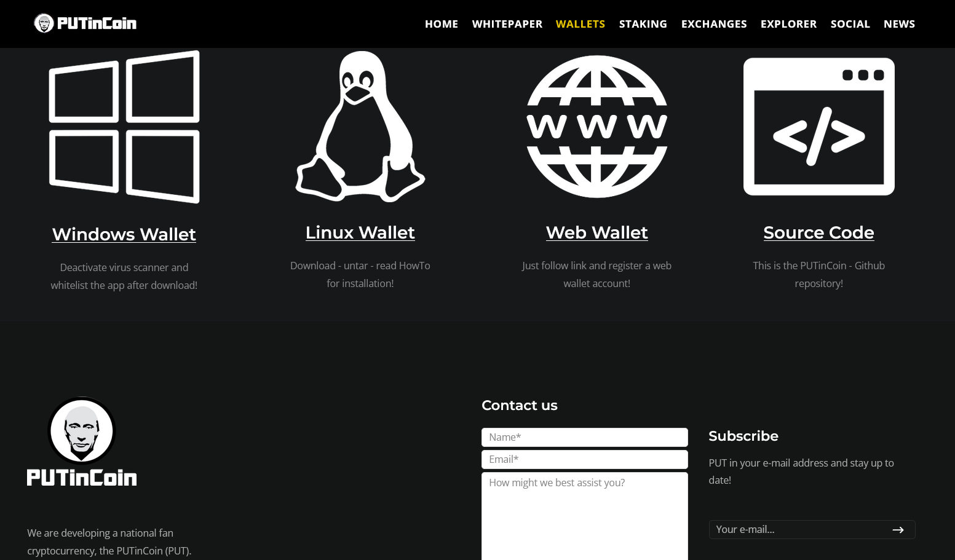Click the PUTinCoin footer portrait logo

click(x=82, y=431)
